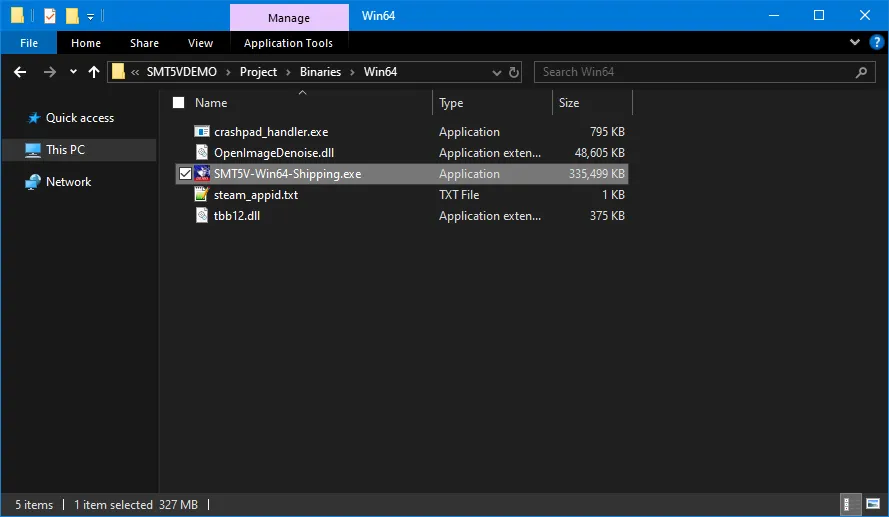Click the SMT5V-Win64-Shipping.exe game icon
Screen dimensions: 889x517
[x=202, y=173]
